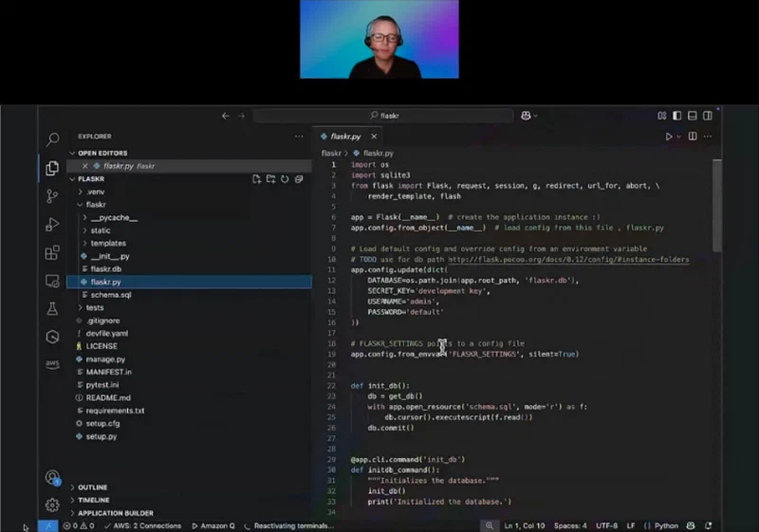Viewport: 759px width, 532px height.
Task: Collapse all folders in explorer
Action: 299,179
